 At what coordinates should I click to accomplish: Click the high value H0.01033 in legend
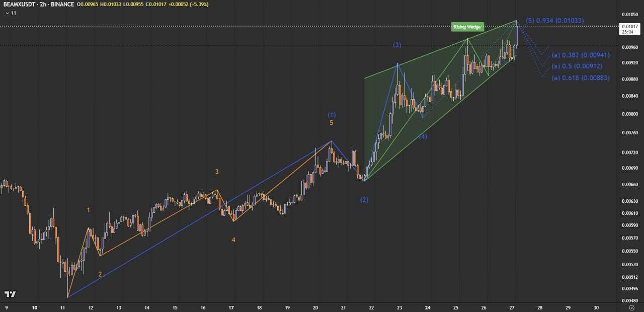click(112, 4)
